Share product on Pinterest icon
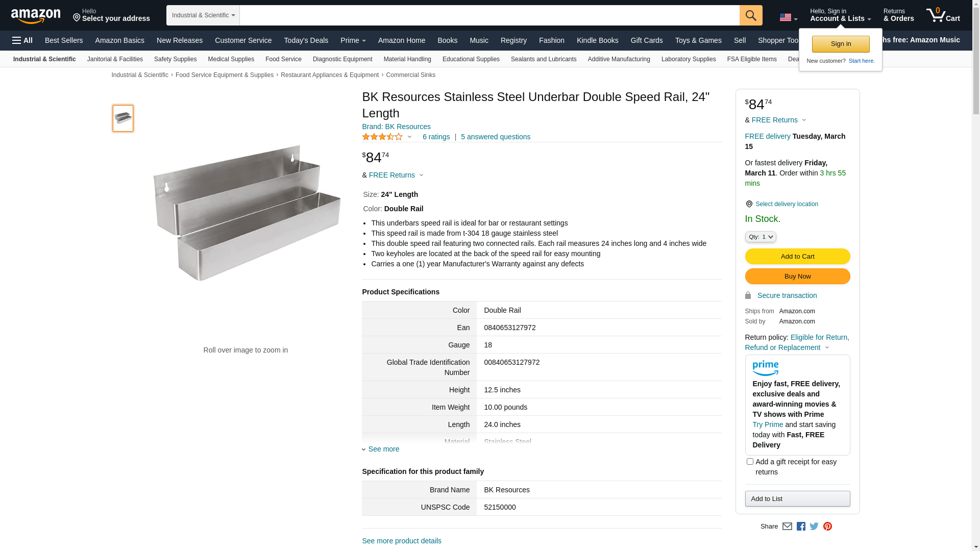This screenshot has width=980, height=551. [x=827, y=527]
